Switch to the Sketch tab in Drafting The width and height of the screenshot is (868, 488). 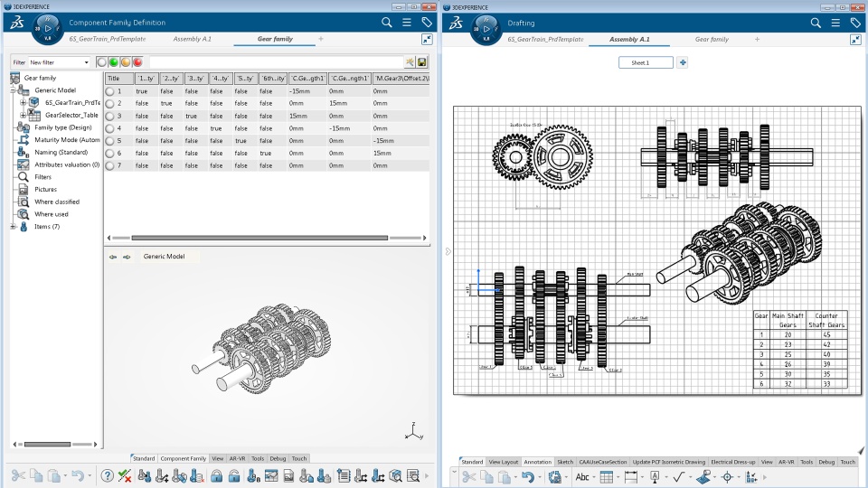565,462
